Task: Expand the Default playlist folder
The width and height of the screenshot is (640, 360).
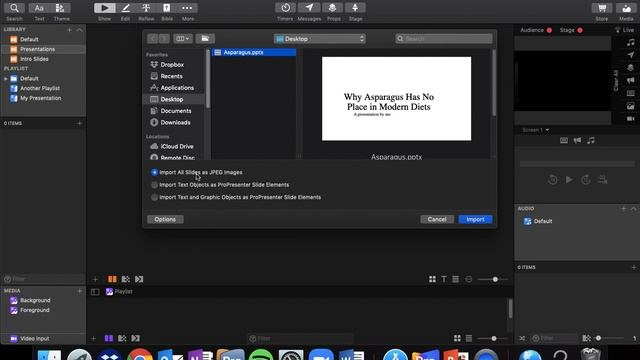Action: pos(6,78)
